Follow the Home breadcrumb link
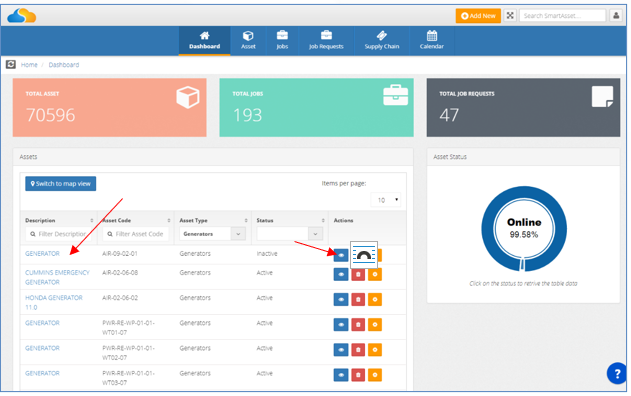Viewport: 631px width, 396px height. click(x=29, y=65)
